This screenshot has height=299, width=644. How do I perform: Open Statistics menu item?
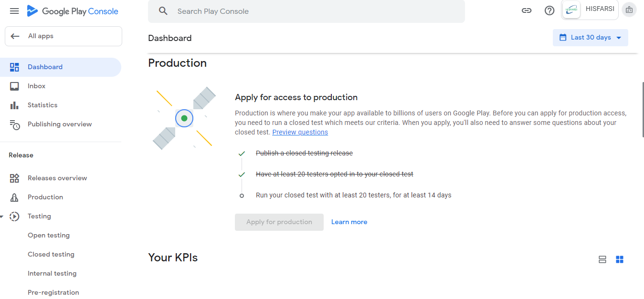pos(61,105)
